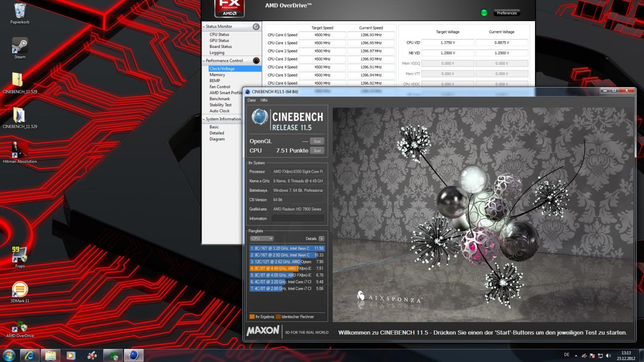
Task: Select Detailed under System Information
Action: tap(217, 133)
